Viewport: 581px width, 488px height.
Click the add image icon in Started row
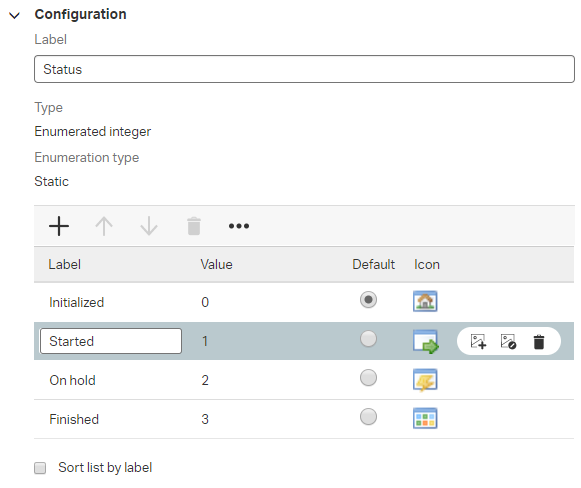(478, 341)
